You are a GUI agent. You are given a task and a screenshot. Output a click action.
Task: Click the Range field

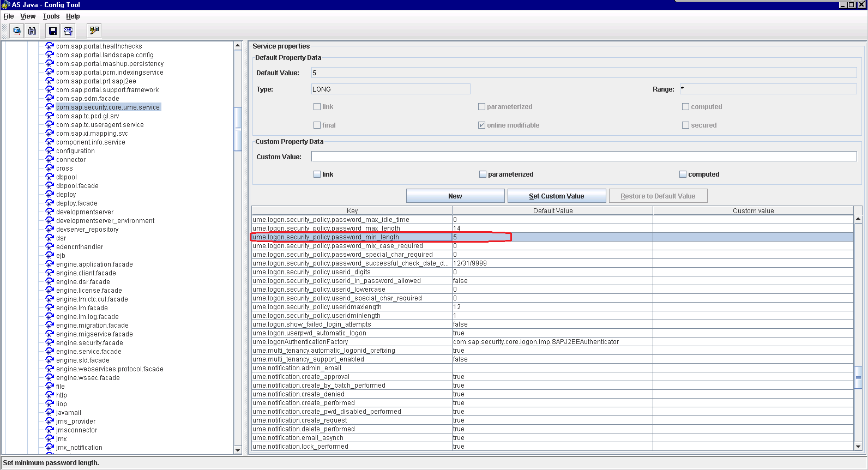click(x=768, y=89)
